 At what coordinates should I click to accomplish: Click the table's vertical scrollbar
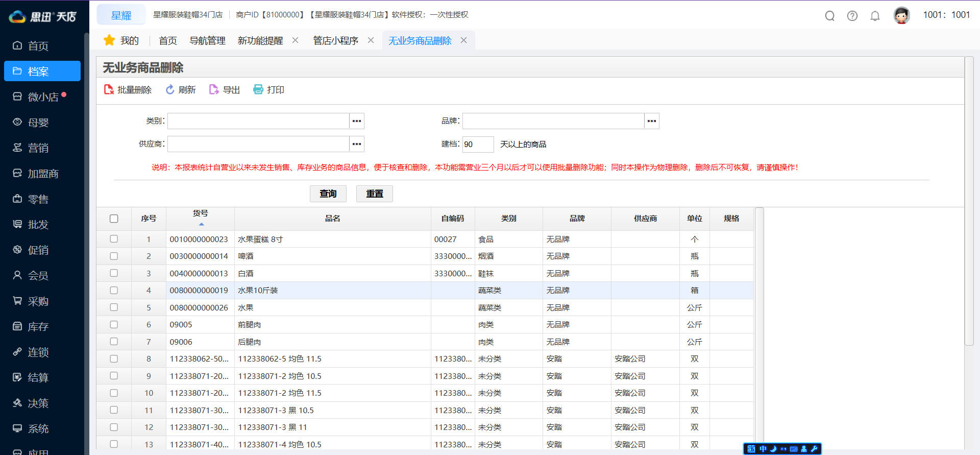(x=759, y=327)
